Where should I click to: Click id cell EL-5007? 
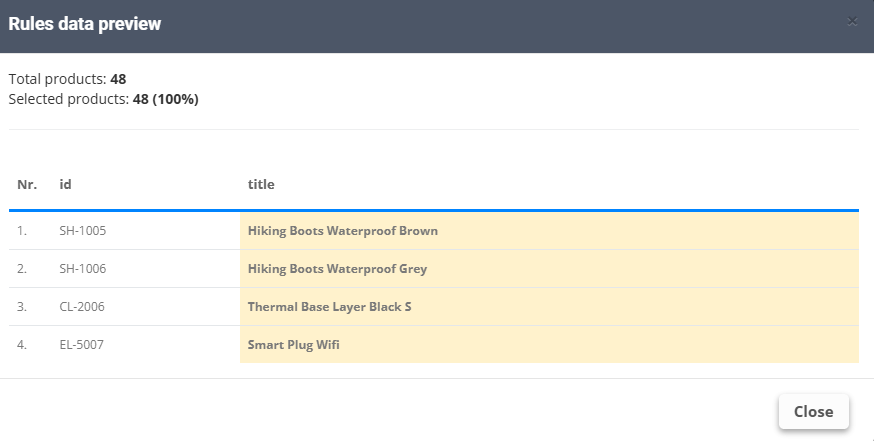81,345
